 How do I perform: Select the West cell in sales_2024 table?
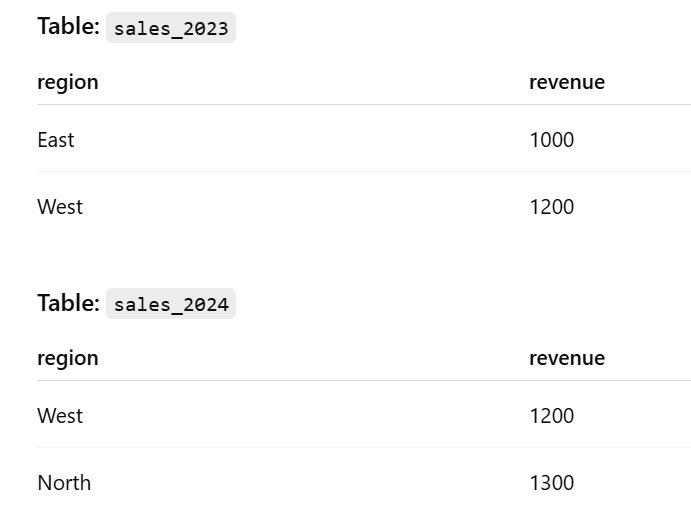pos(60,416)
